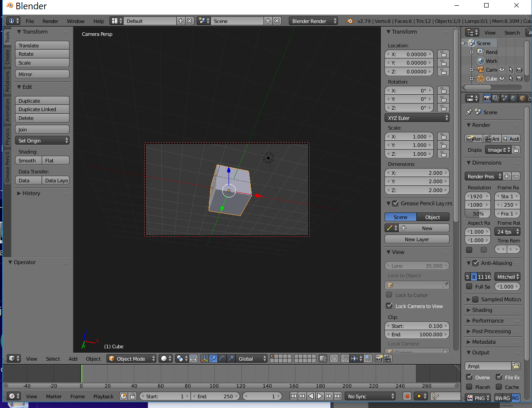Hide the Cube using eye icon
The width and height of the screenshot is (532, 408).
click(x=502, y=78)
